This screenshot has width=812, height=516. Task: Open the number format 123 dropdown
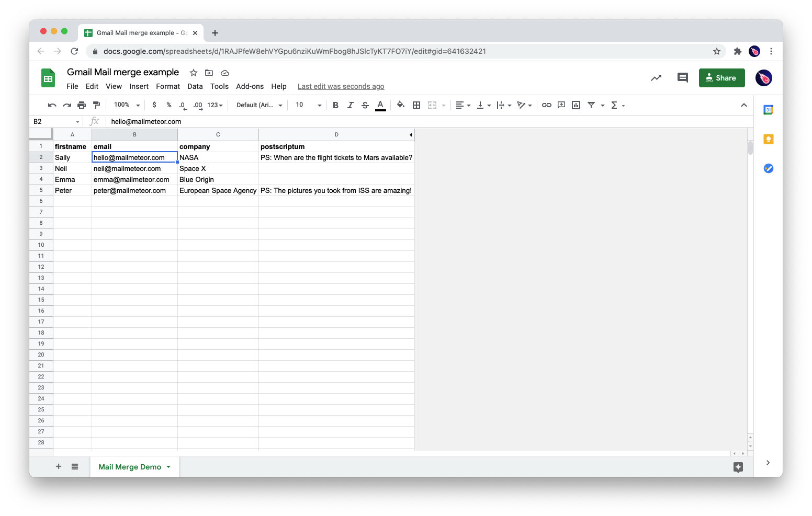coord(215,105)
